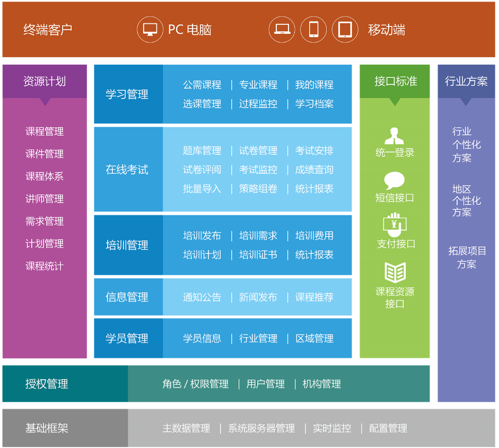Select the 学习管理 module header
This screenshot has width=499, height=448.
(128, 94)
